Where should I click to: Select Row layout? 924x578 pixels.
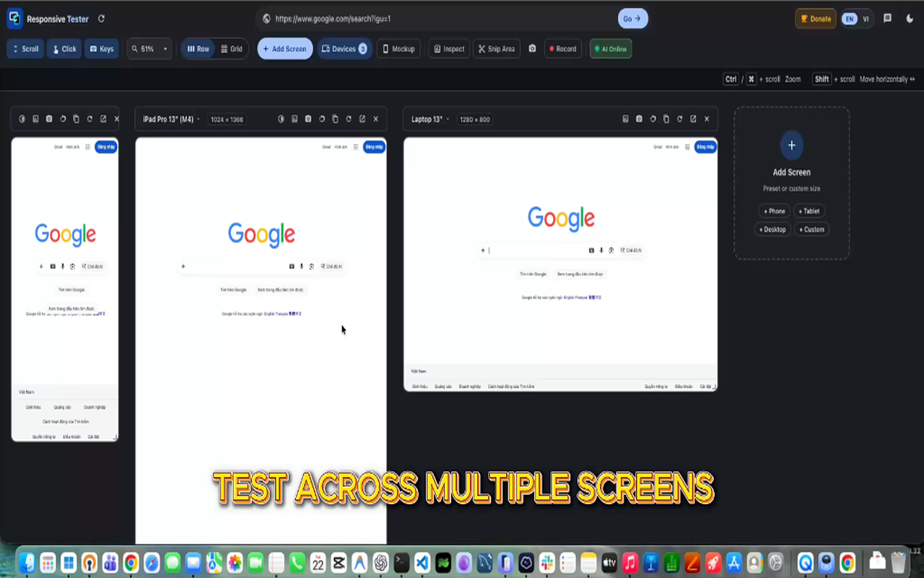click(x=198, y=49)
